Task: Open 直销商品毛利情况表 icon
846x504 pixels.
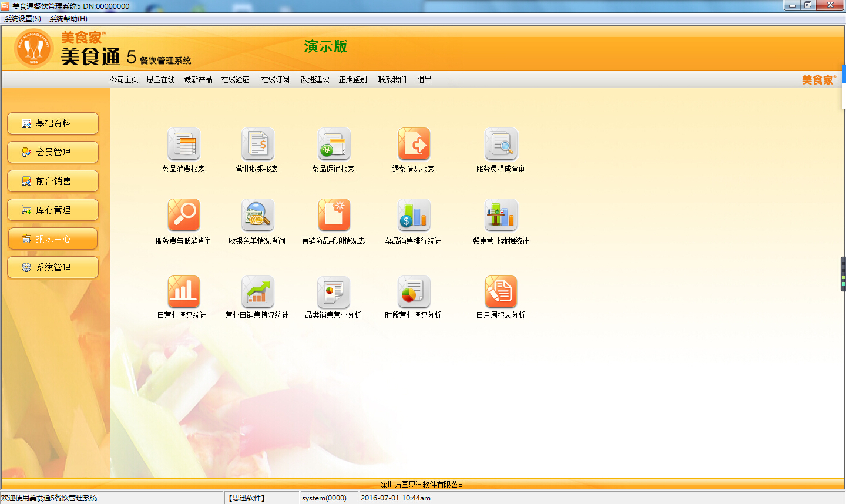Action: (334, 216)
